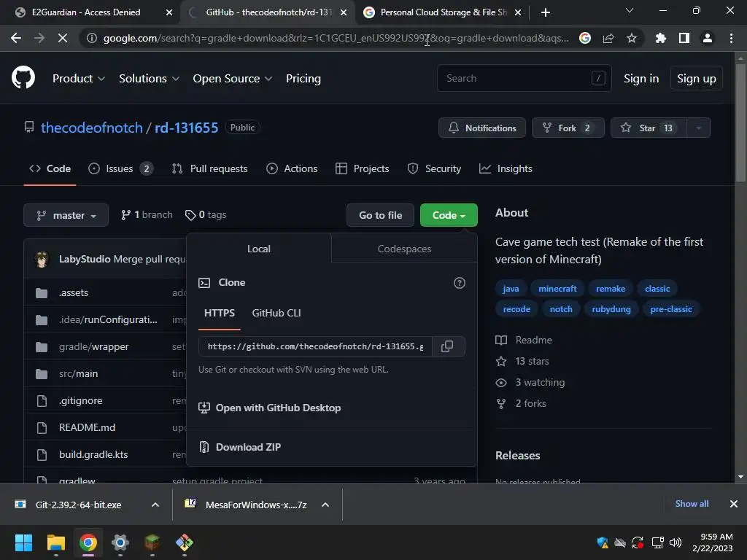Viewport: 747px width, 560px height.
Task: Open the Insights tab
Action: 506,168
